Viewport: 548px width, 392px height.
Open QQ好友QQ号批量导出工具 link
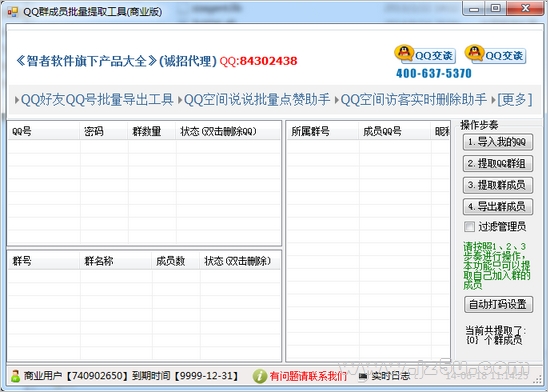point(97,100)
